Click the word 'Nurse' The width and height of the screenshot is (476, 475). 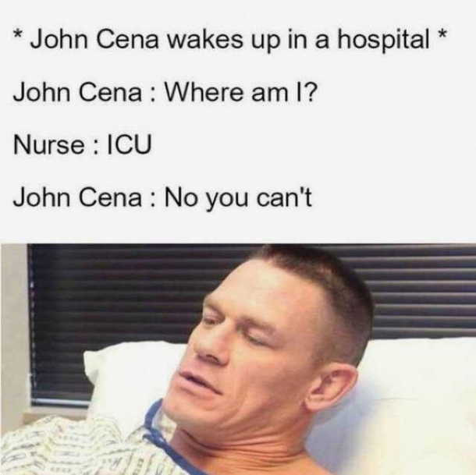pyautogui.click(x=49, y=145)
